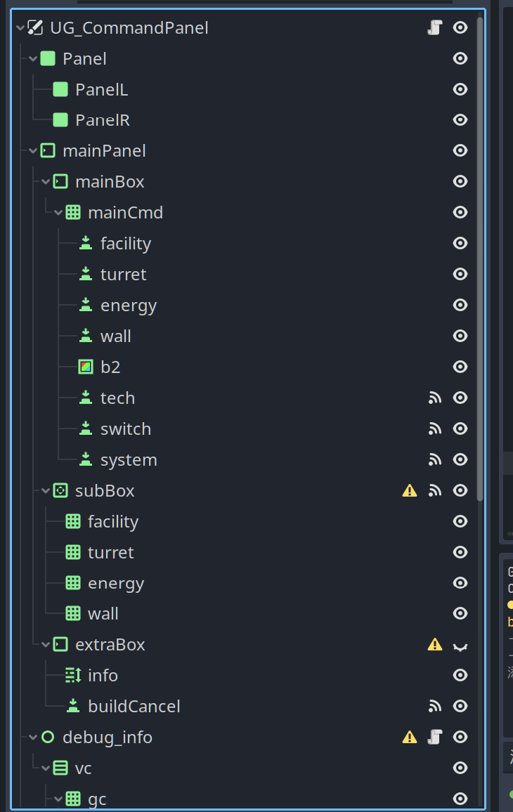Collapse the subBox node branch
Screen dimensions: 513x812
click(44, 490)
